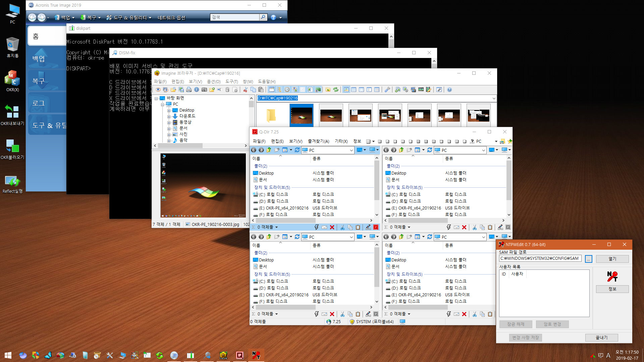
Task: Click the diskpart window vertical scrollbar
Action: click(x=391, y=41)
